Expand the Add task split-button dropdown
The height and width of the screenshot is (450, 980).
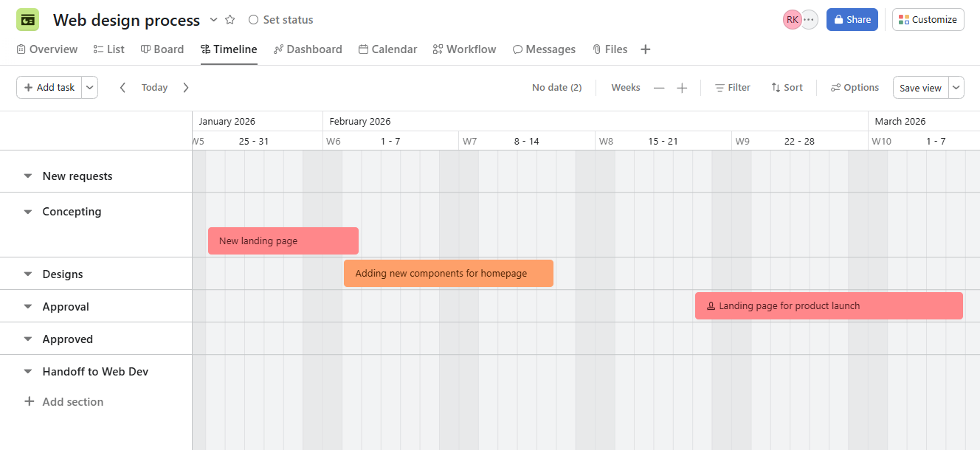click(89, 87)
